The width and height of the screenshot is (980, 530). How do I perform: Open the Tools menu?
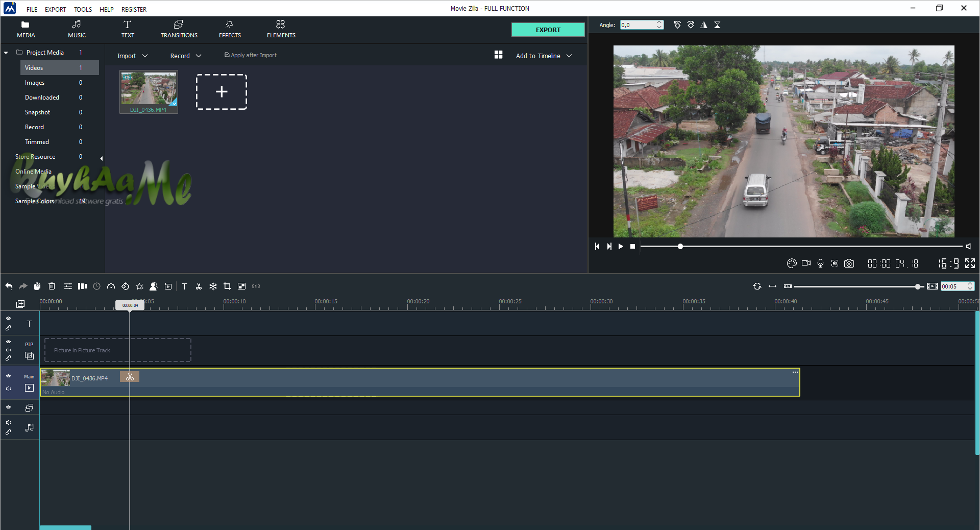pos(83,9)
